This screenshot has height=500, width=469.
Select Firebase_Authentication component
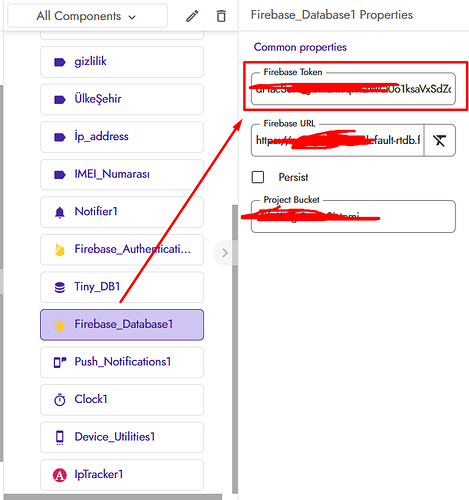(x=122, y=249)
